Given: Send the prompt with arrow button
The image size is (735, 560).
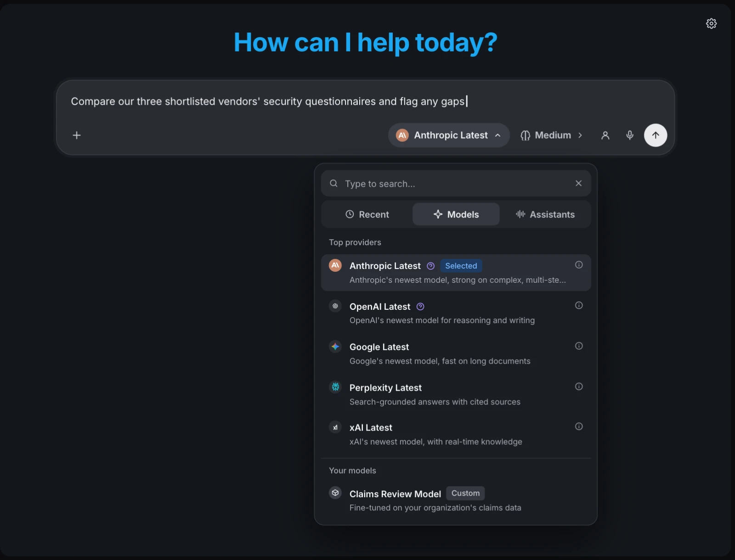Looking at the screenshot, I should click(656, 135).
